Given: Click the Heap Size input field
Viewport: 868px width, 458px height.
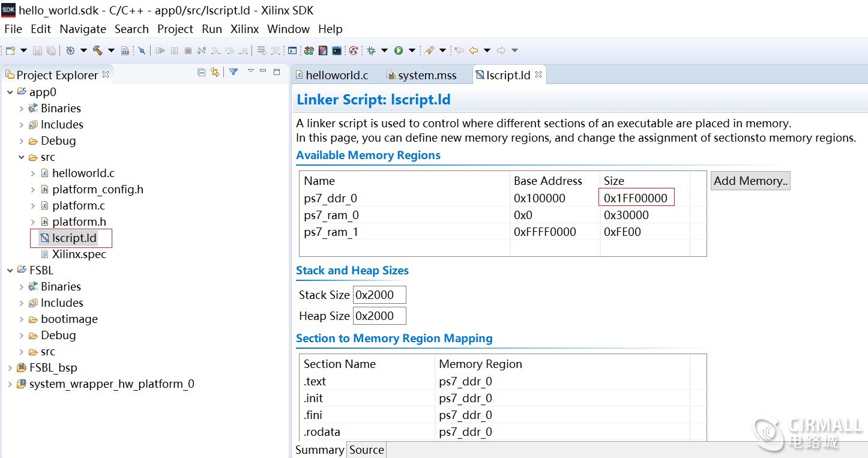Looking at the screenshot, I should [x=379, y=316].
